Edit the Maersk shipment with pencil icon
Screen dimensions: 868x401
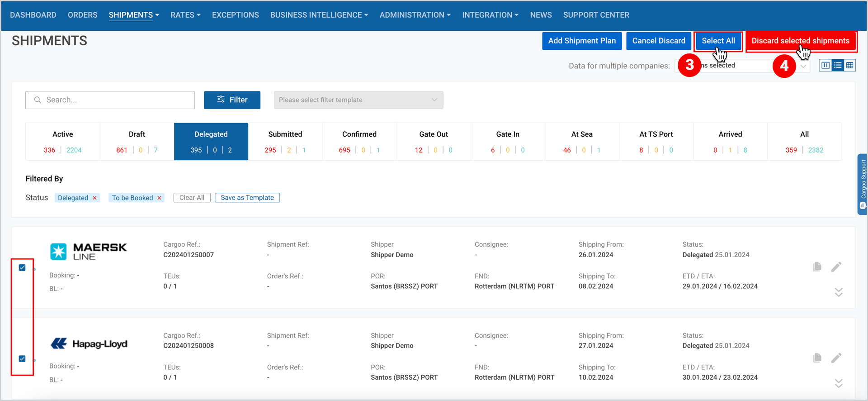click(x=836, y=267)
